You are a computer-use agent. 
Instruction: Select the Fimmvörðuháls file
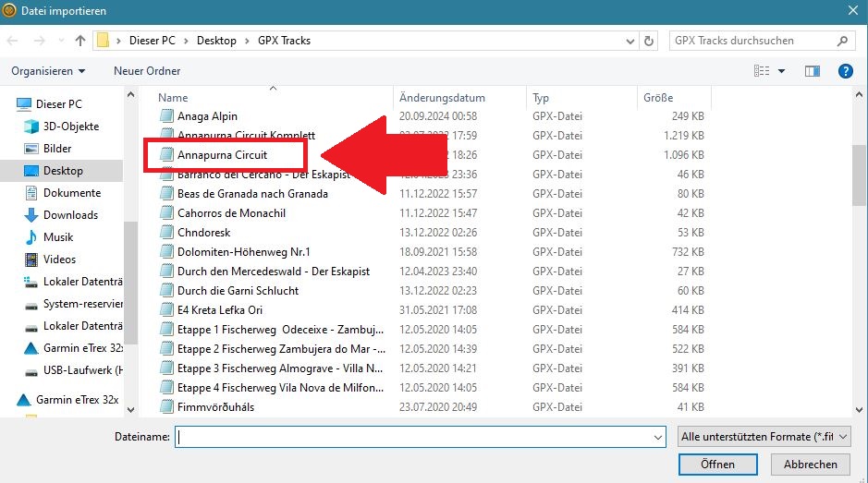(216, 406)
